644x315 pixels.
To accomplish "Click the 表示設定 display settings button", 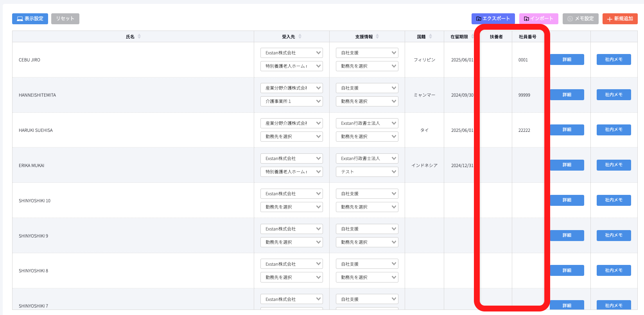I will click(30, 19).
